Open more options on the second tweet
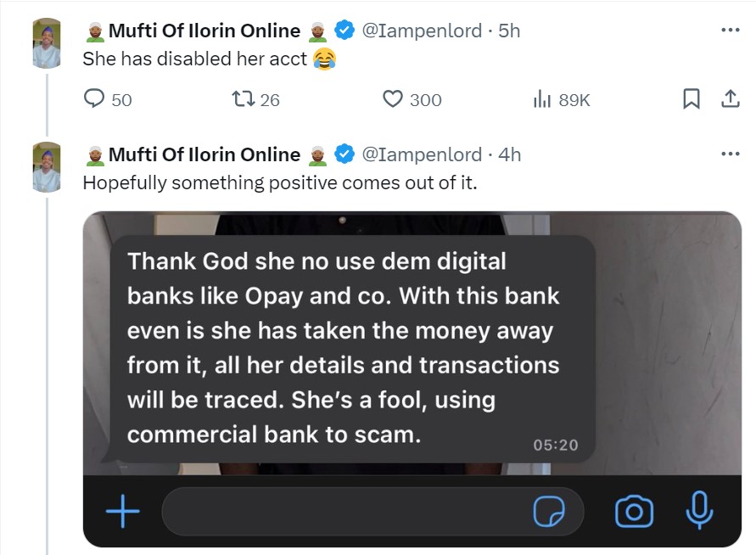 (730, 154)
